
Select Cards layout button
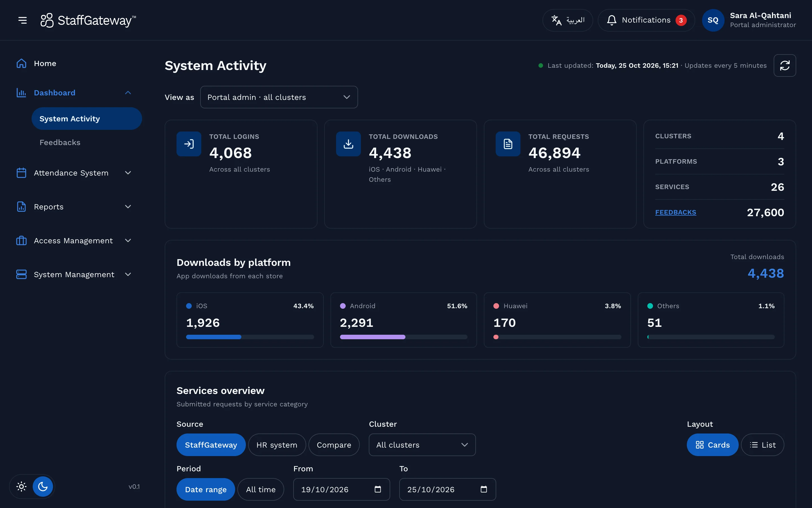point(712,445)
